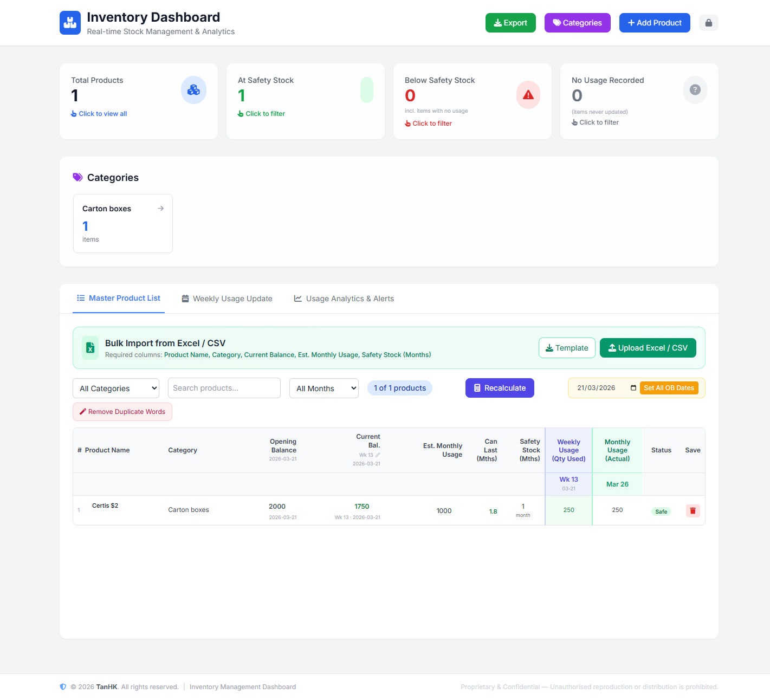Open the calendar icon in the OB date field
770x700 pixels.
coord(633,388)
